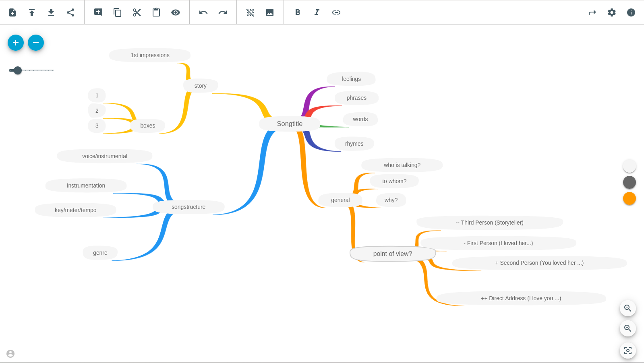Click the font size slider handle

tap(18, 70)
